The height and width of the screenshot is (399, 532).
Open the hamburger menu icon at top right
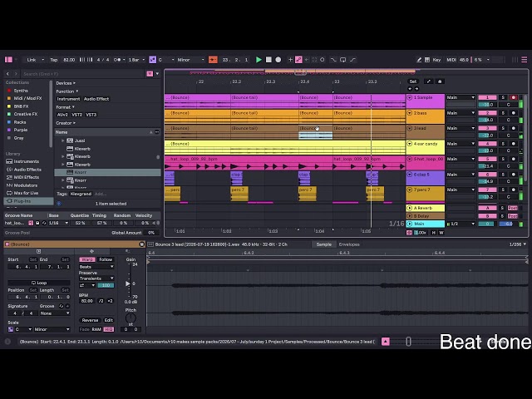(x=525, y=60)
